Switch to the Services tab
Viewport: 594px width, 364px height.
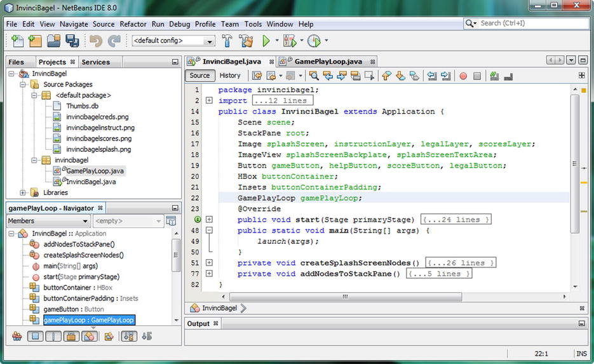[x=95, y=62]
